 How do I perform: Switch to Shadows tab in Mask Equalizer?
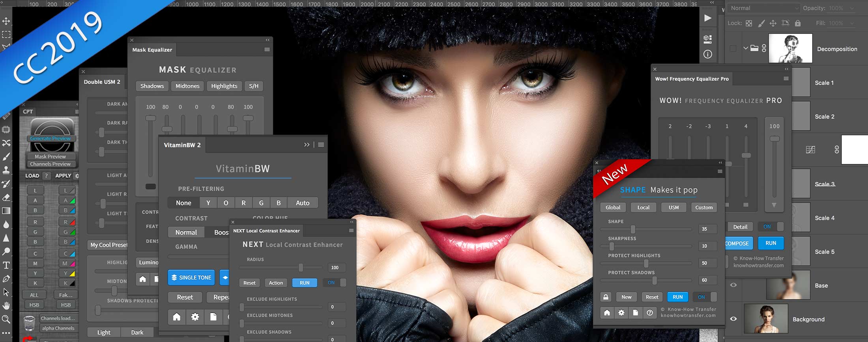pos(152,86)
